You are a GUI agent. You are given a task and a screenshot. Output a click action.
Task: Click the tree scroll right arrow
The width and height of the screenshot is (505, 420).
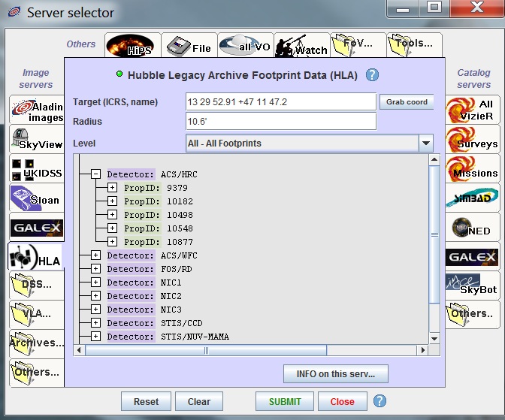[x=423, y=350]
